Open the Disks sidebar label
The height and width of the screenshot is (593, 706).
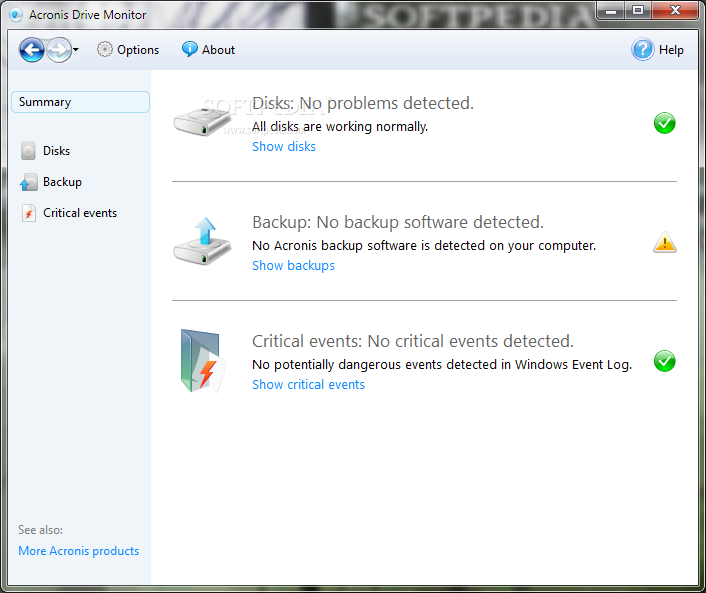click(x=56, y=151)
